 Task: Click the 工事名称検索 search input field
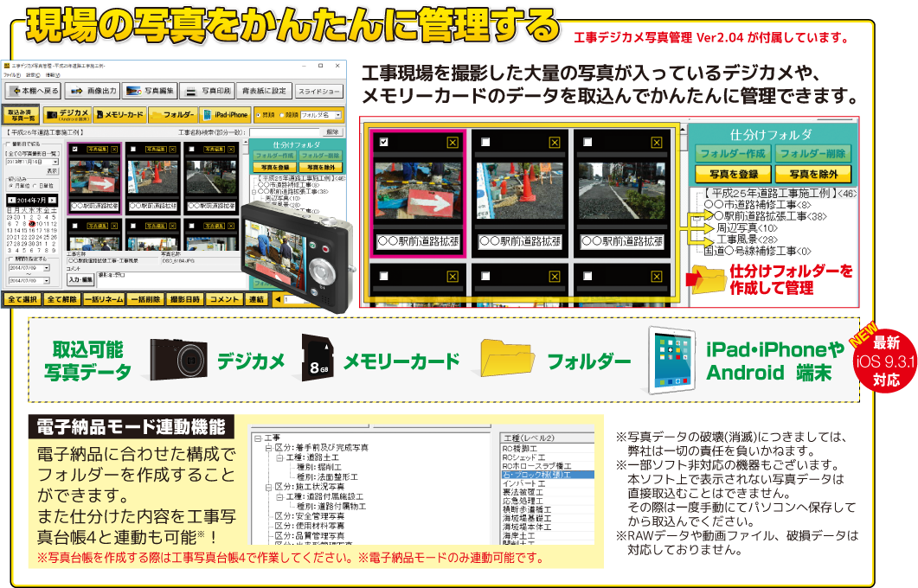click(286, 132)
